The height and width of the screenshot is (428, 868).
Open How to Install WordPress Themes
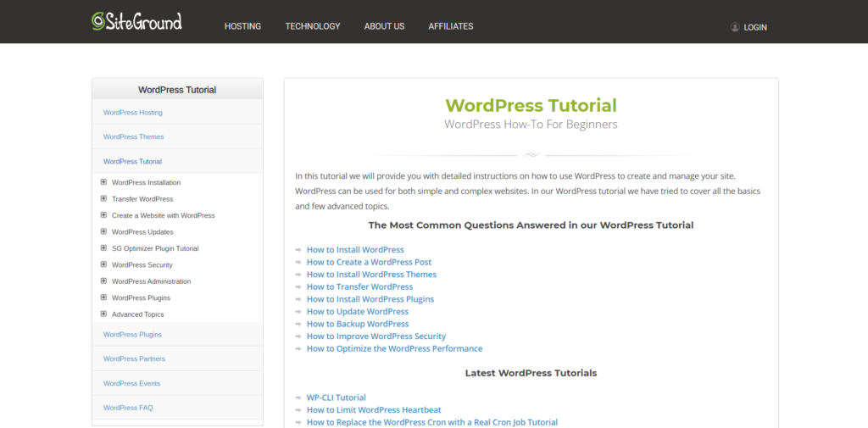371,274
